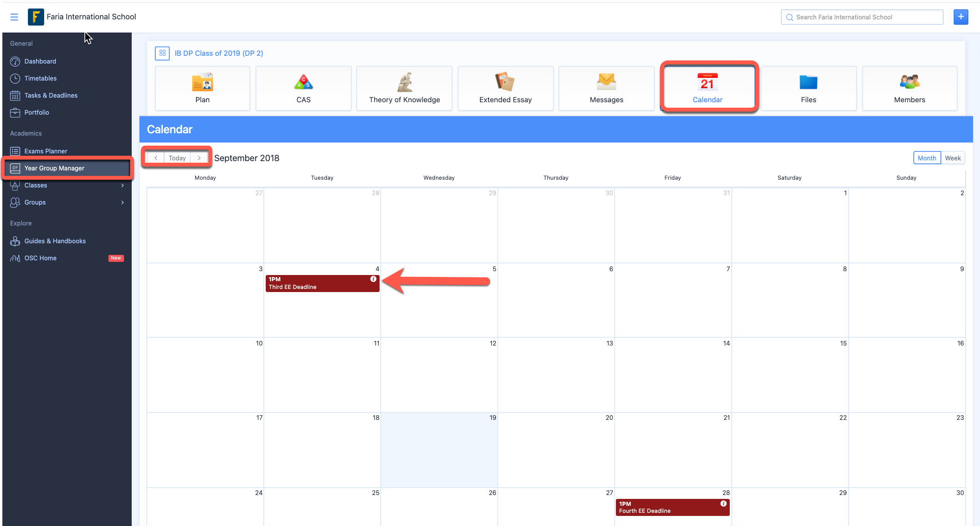Switch calendar to Month view

click(x=927, y=158)
